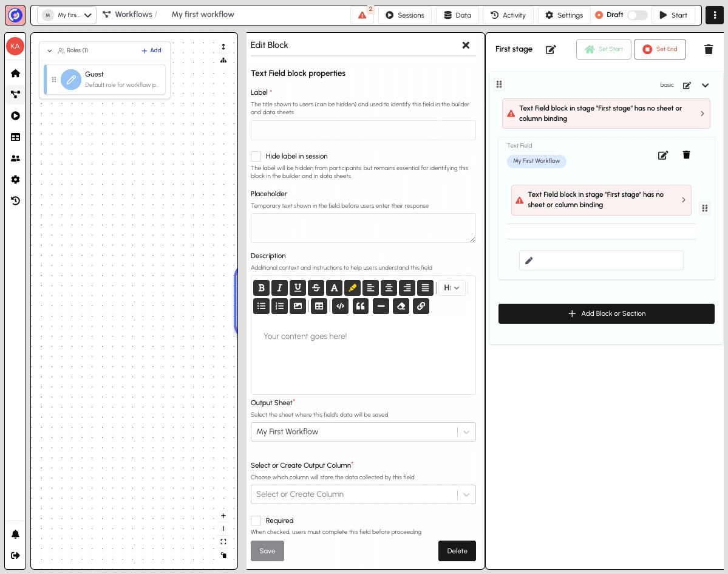Apply the text highlight color tool
This screenshot has height=574, width=728.
click(352, 288)
